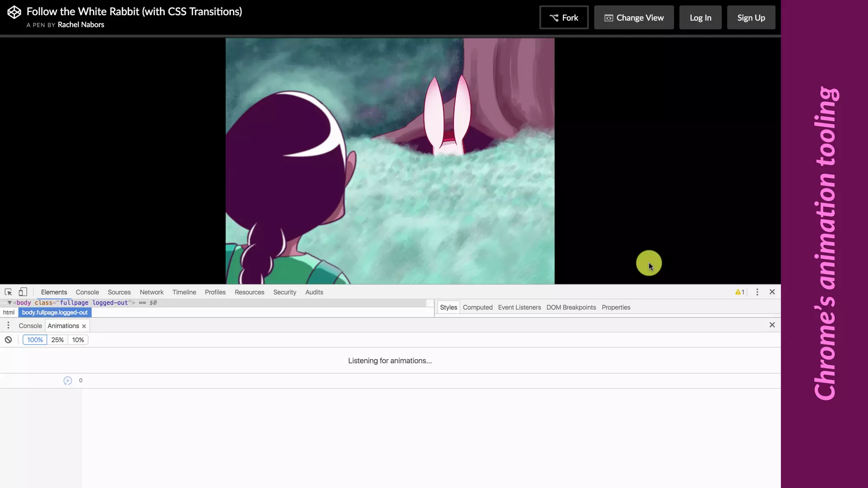The height and width of the screenshot is (488, 868).
Task: Close the DevTools panel
Action: coord(772,292)
